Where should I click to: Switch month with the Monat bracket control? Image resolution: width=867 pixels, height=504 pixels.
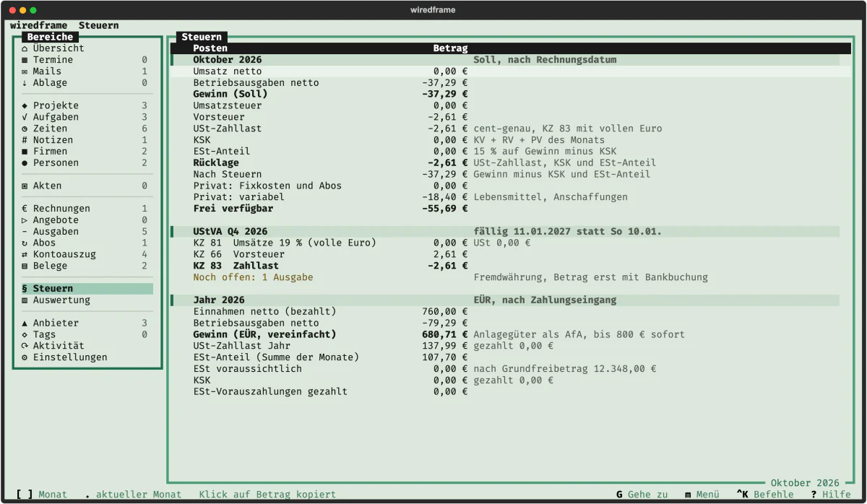(x=41, y=495)
